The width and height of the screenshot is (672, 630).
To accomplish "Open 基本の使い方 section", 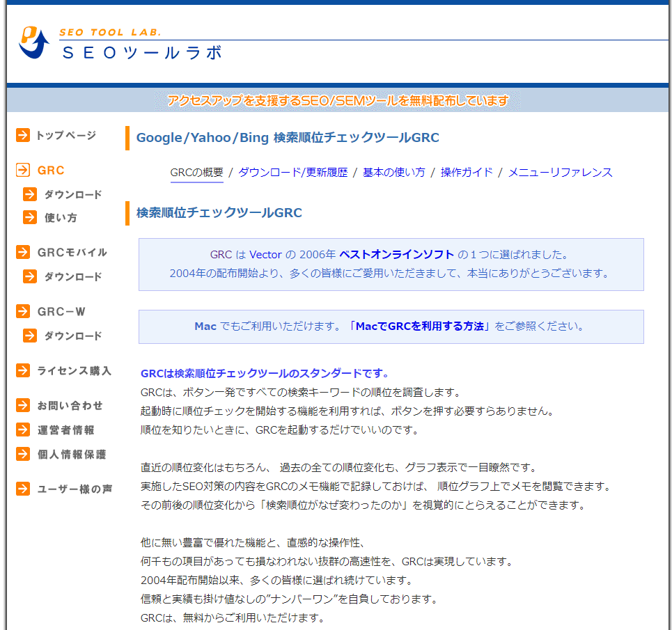I will (x=393, y=173).
